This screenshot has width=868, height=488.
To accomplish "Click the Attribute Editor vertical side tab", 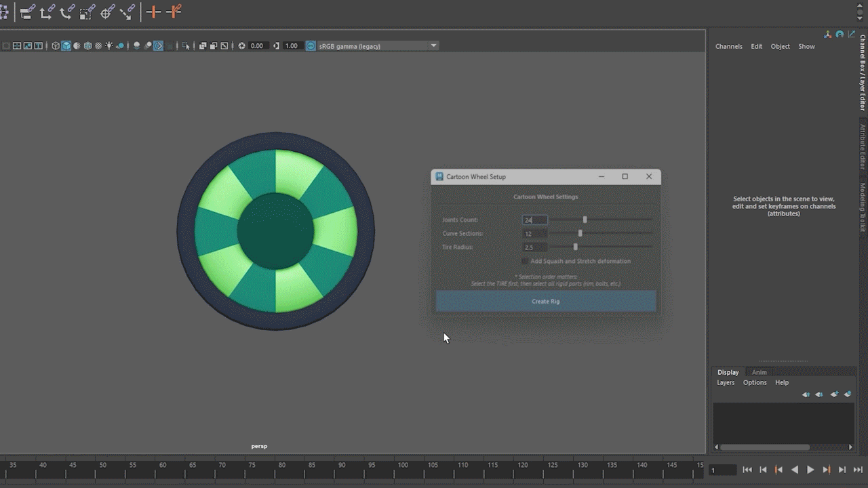I will (863, 147).
